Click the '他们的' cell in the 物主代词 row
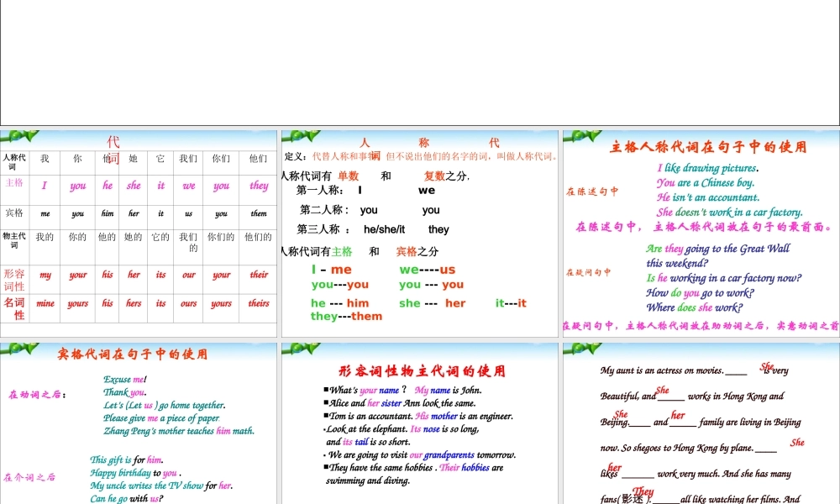 258,237
